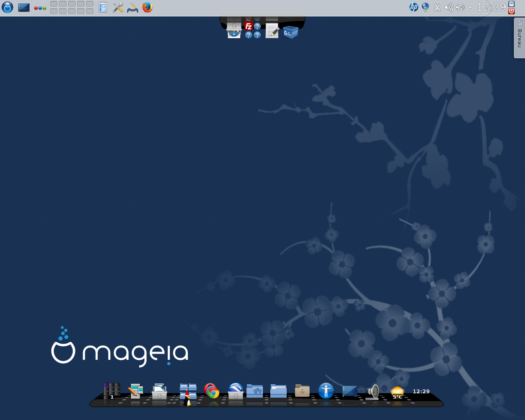Open the pencil and spreadsheet icon in dock
Image resolution: width=525 pixels, height=420 pixels.
click(x=136, y=391)
